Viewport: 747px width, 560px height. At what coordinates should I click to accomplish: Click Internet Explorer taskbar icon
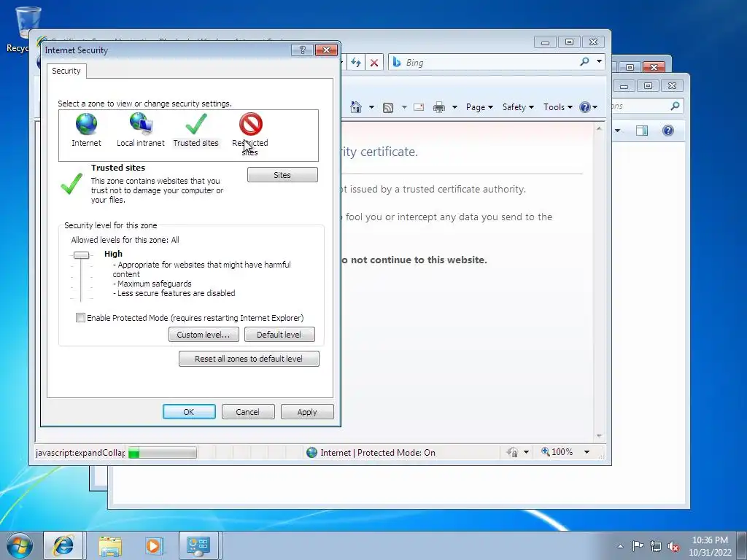click(64, 545)
